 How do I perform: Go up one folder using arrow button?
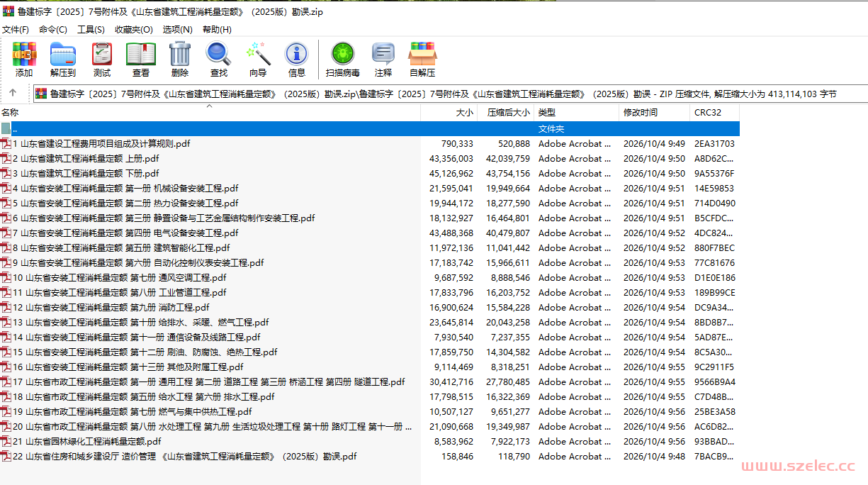[13, 93]
